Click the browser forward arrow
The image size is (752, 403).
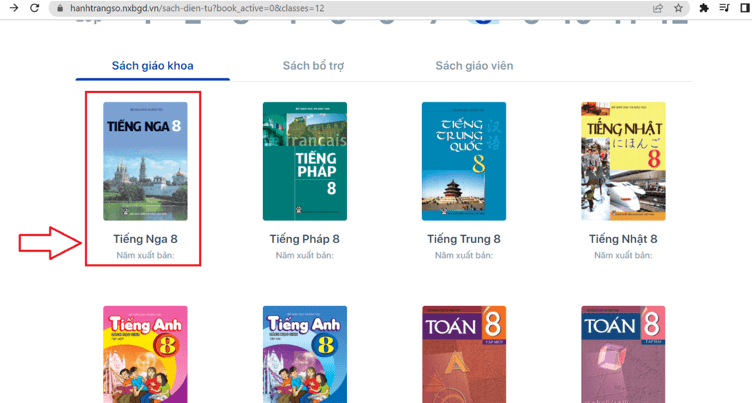(x=11, y=8)
